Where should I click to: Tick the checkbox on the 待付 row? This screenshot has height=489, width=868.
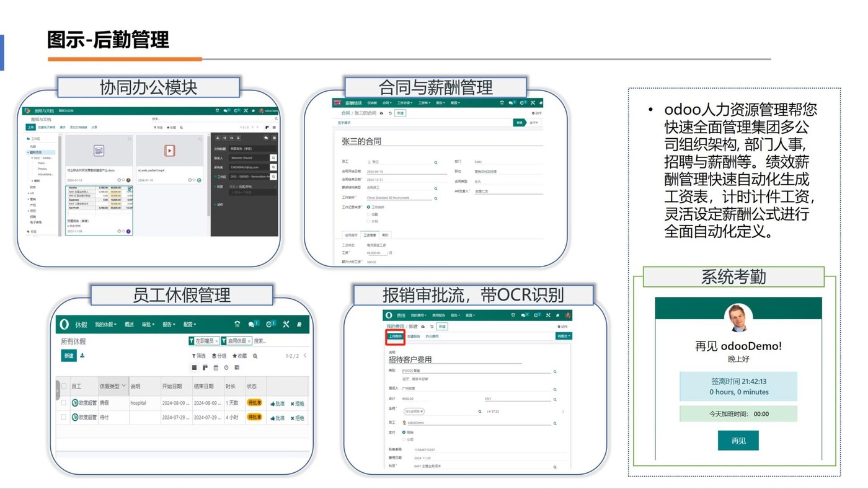pos(64,417)
